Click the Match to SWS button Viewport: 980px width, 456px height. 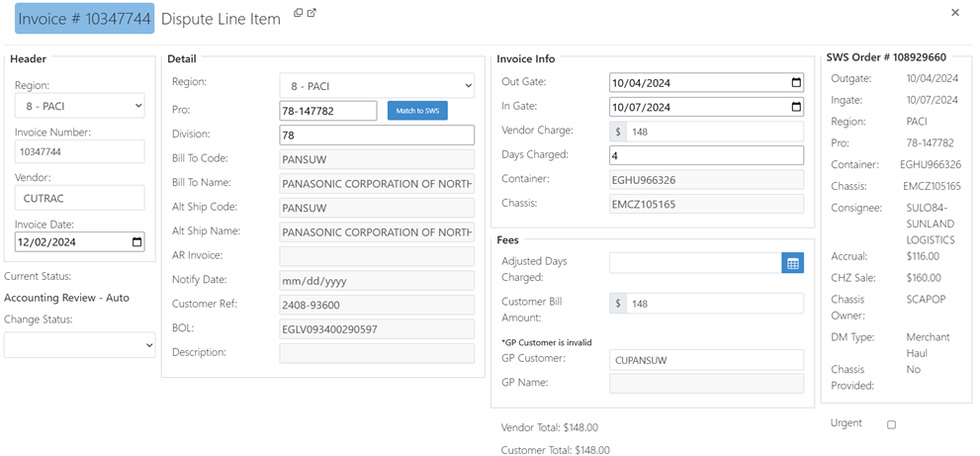[x=417, y=111]
